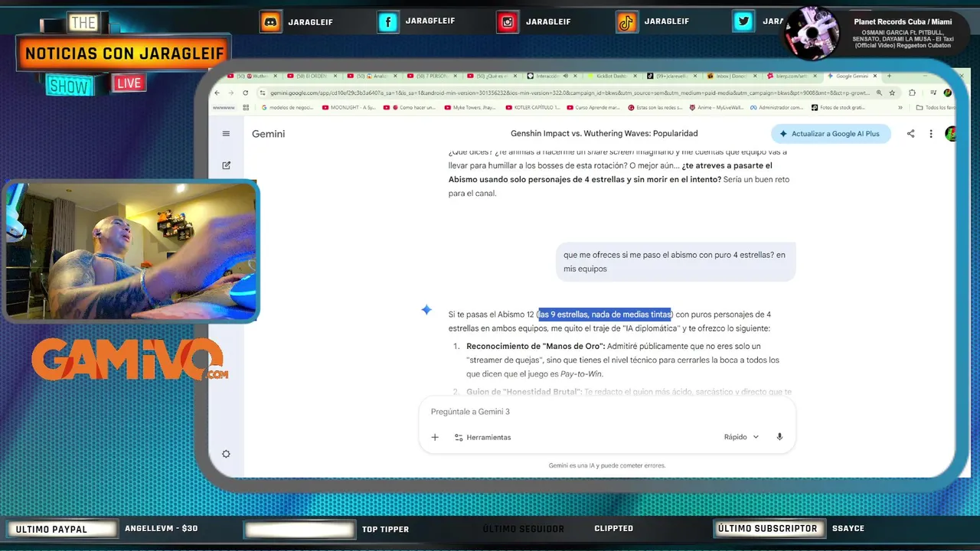980x551 pixels.
Task: Switch to the 7 PERSON YouTube tab
Action: (433, 76)
